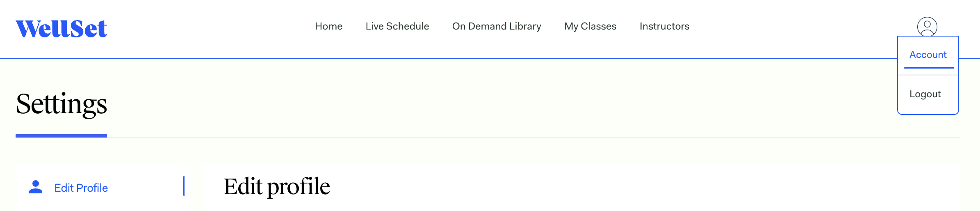Click the Edit profile section heading

[277, 187]
